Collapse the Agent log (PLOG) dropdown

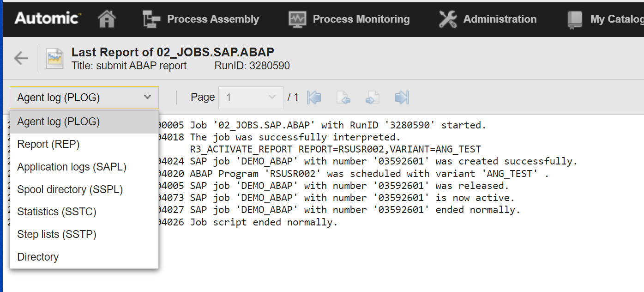(84, 97)
